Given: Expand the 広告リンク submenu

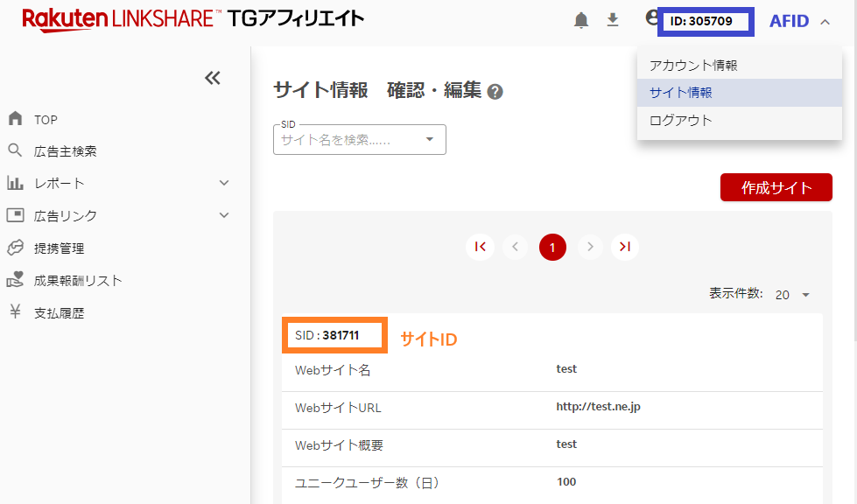Looking at the screenshot, I should pos(223,215).
